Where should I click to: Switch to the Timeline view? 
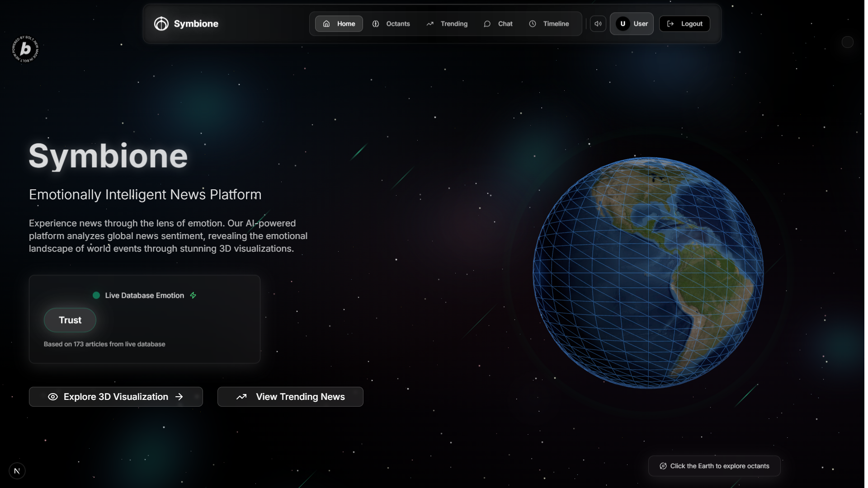(549, 23)
